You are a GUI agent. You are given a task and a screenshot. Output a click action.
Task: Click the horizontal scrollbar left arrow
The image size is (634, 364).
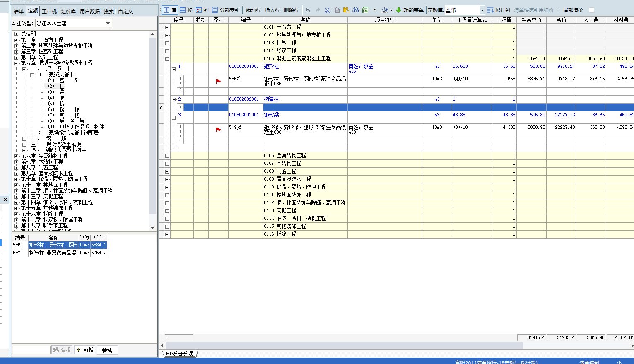click(162, 345)
